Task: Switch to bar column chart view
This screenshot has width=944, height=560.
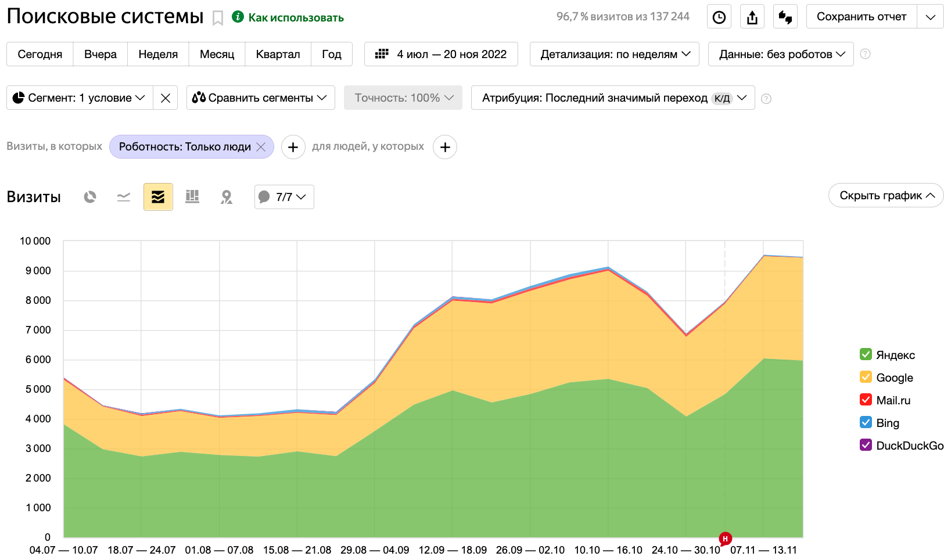Action: coord(192,197)
